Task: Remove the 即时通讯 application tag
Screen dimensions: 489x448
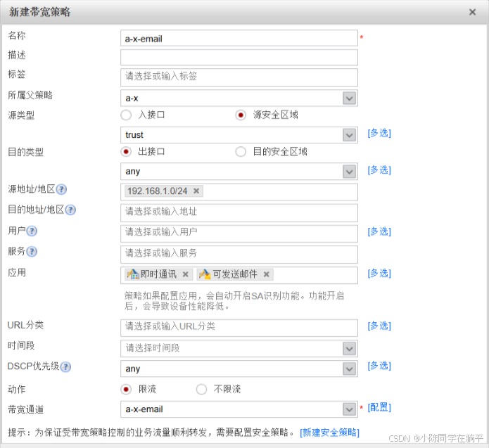Action: point(185,274)
